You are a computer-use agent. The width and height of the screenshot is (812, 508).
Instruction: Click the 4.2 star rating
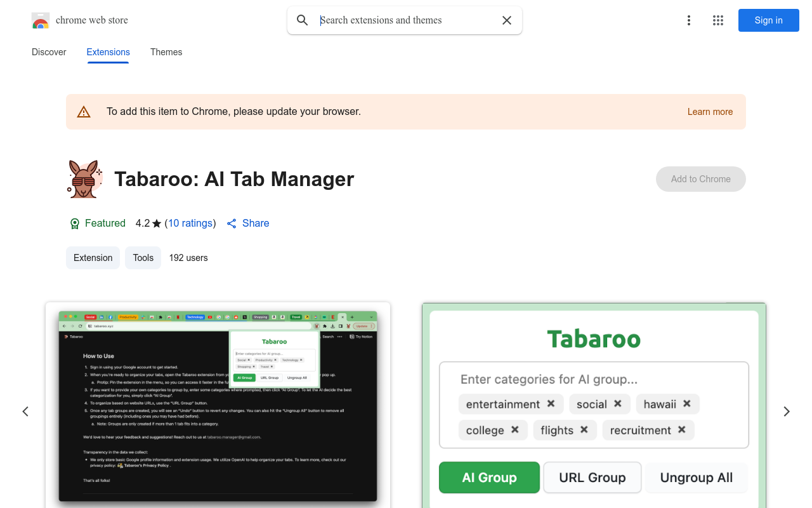[x=148, y=224]
